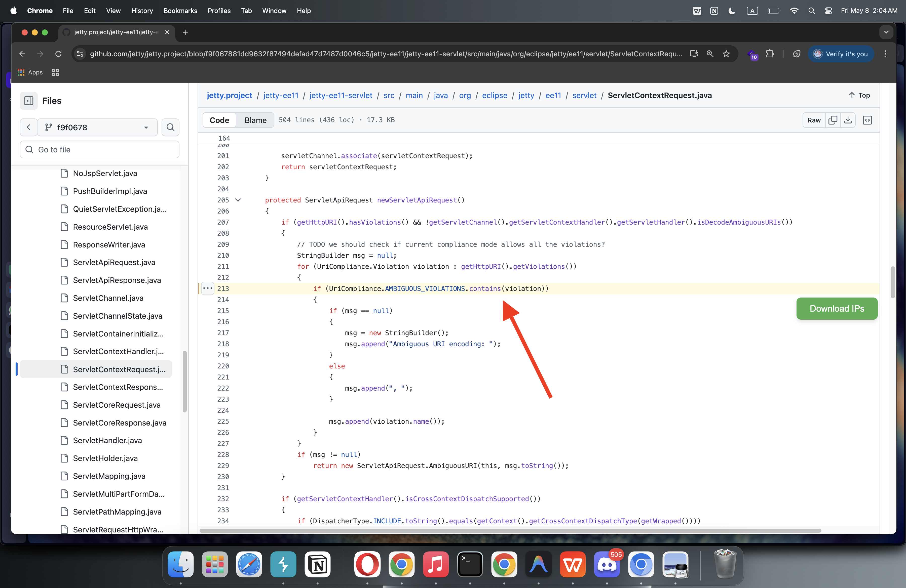The height and width of the screenshot is (588, 906).
Task: Open Spotlight search in menu bar
Action: (x=811, y=11)
